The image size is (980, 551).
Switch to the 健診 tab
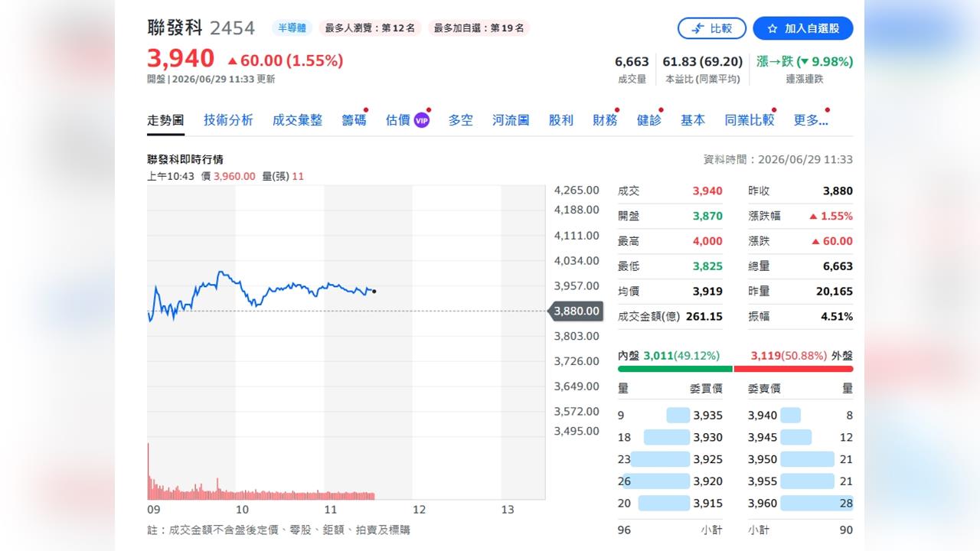pyautogui.click(x=648, y=120)
